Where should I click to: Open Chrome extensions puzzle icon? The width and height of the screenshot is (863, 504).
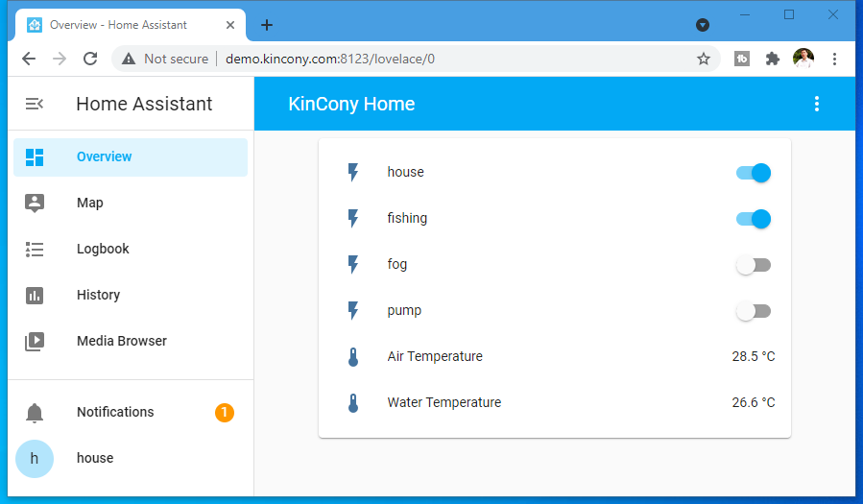click(x=772, y=59)
